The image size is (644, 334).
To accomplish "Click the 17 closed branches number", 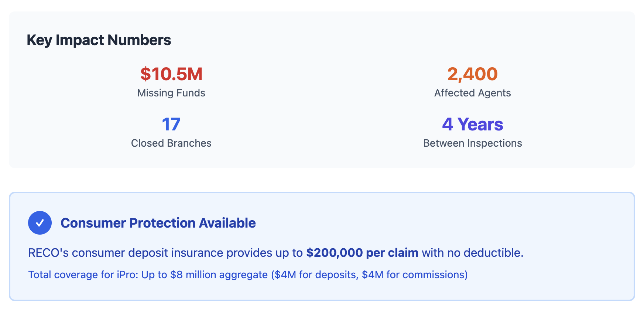I will (x=171, y=124).
